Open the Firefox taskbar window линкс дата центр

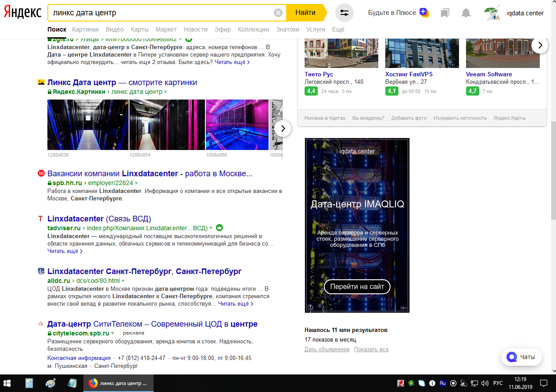coord(118,383)
